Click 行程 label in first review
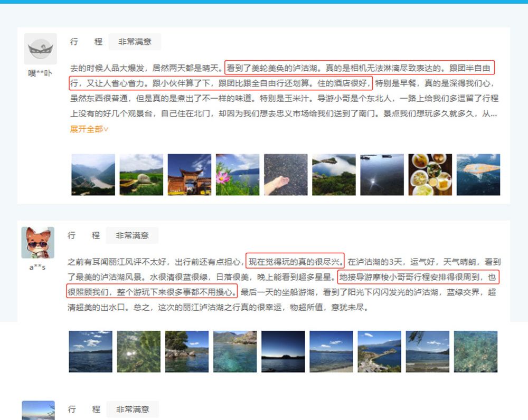 (86, 42)
